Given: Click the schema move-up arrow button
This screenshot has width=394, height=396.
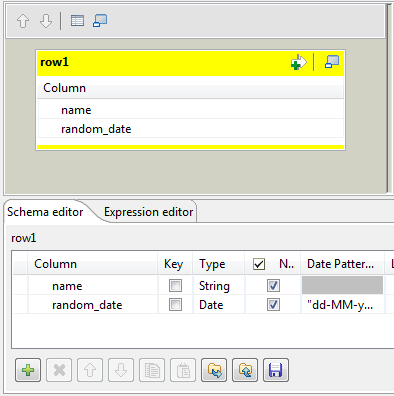Looking at the screenshot, I should [x=90, y=370].
